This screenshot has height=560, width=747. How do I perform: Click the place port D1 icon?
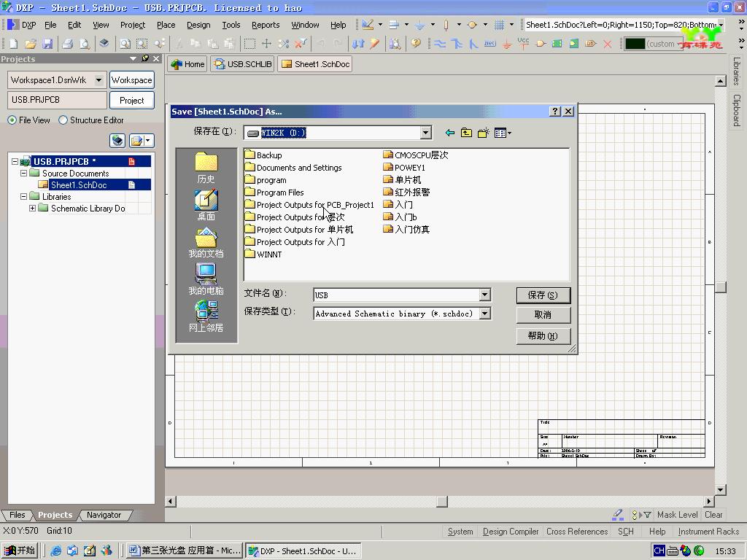[x=591, y=44]
